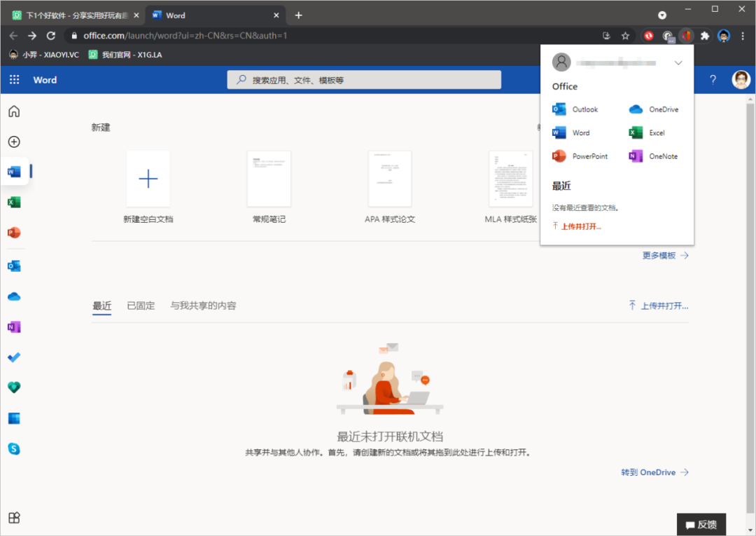Switch to the 已固定 tab
Image resolution: width=756 pixels, height=536 pixels.
(141, 305)
